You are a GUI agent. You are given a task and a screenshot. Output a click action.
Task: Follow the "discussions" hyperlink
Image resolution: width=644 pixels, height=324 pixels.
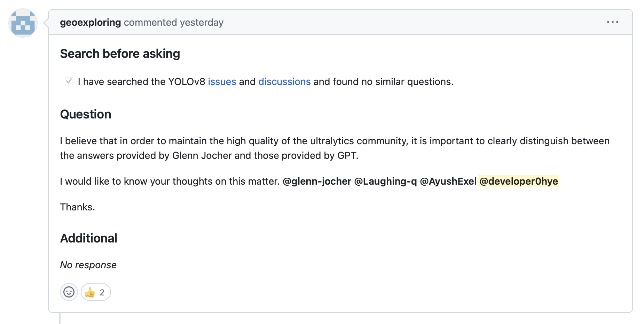[x=284, y=82]
